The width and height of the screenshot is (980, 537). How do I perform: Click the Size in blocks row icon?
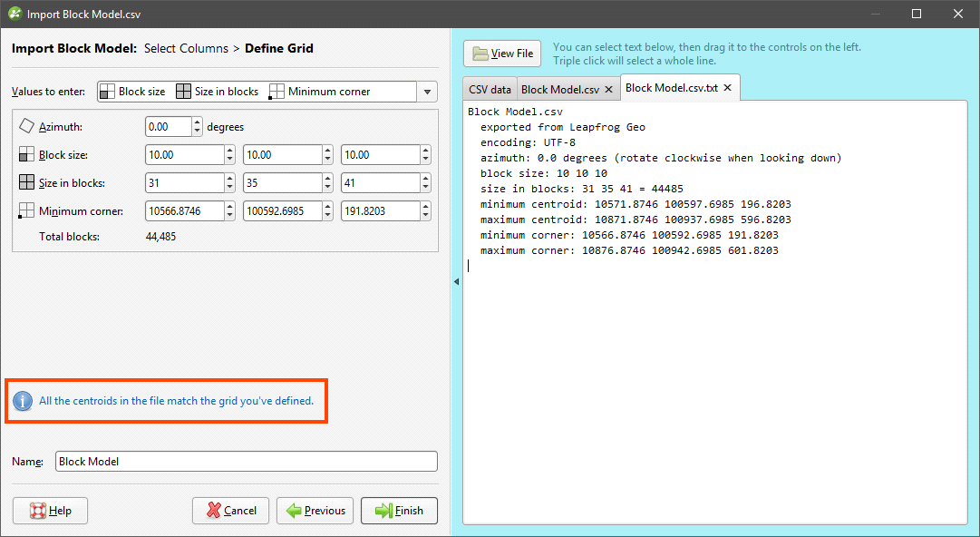[x=26, y=182]
